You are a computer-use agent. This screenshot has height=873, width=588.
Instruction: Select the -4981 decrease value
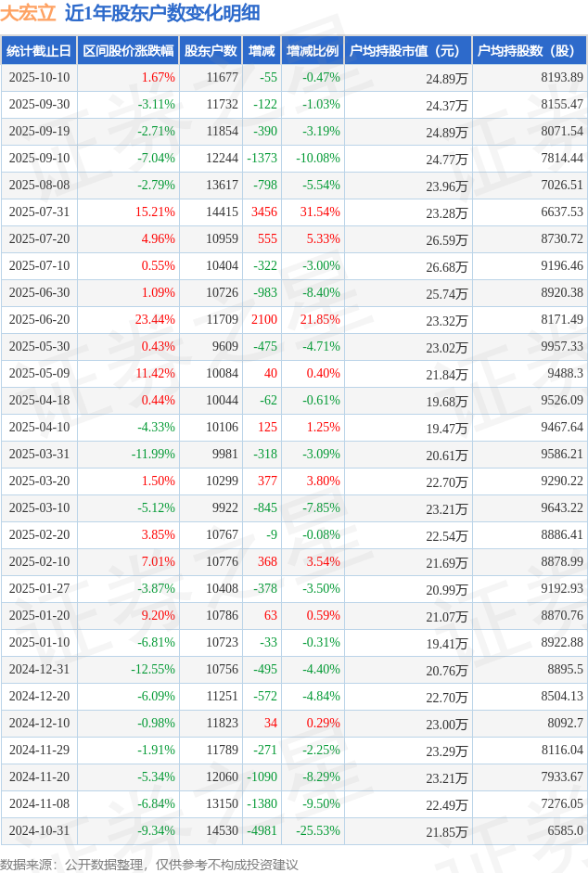coord(262,831)
